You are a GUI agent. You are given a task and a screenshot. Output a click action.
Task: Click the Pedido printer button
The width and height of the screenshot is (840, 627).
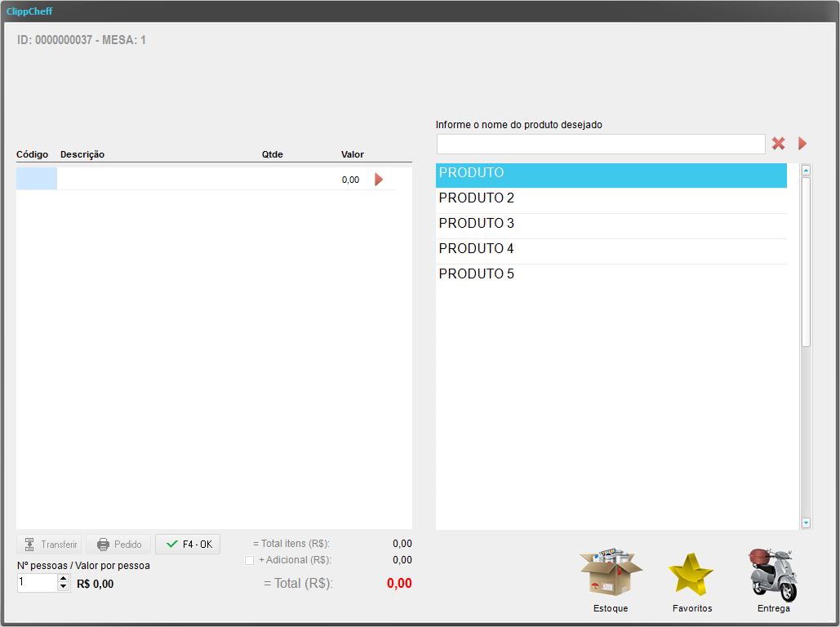tap(118, 545)
